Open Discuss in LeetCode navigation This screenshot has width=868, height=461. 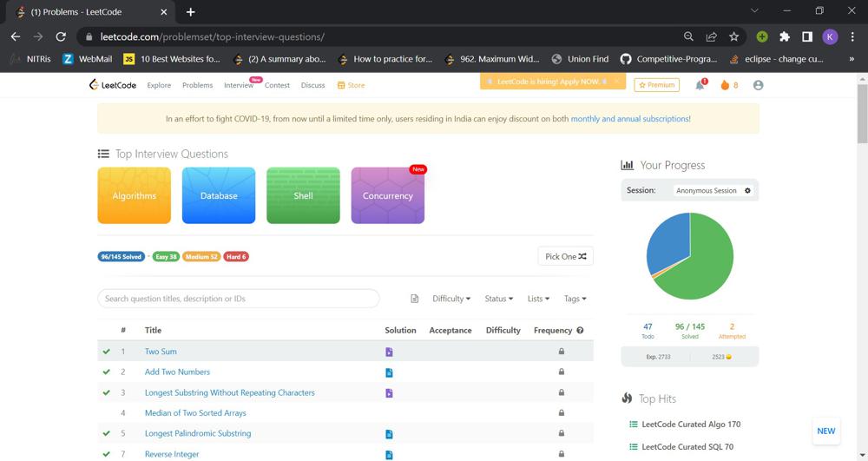point(312,85)
